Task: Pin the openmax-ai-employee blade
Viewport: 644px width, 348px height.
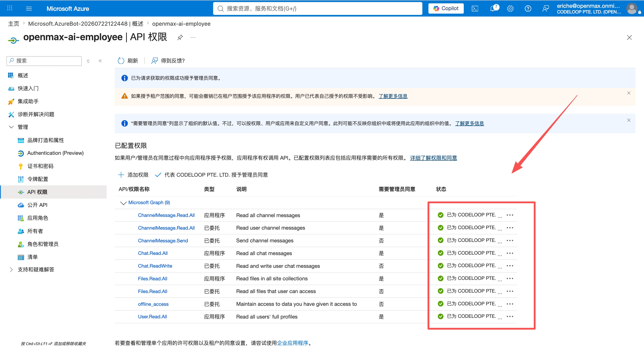Action: (180, 38)
